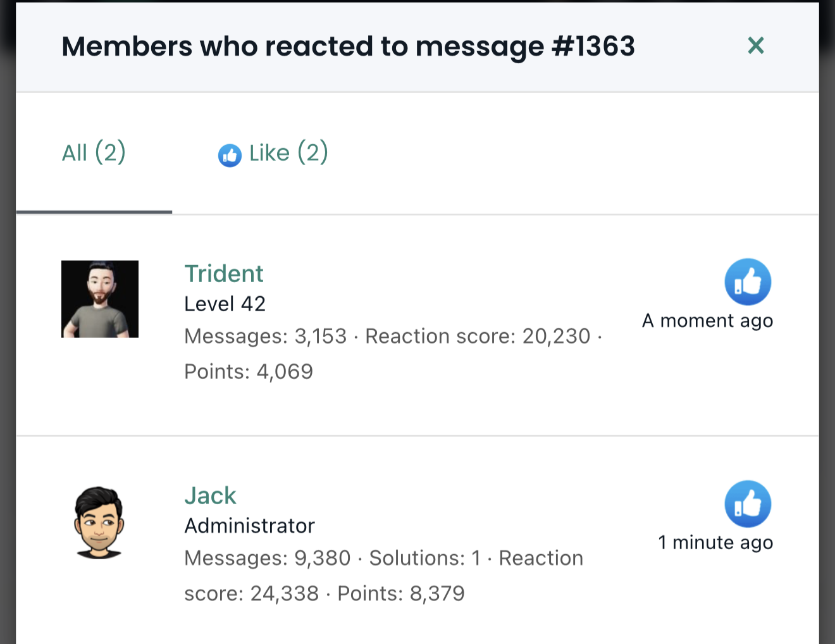Click Jack's Messages: 9,380 stat
Viewport: 835px width, 644px height.
point(268,558)
